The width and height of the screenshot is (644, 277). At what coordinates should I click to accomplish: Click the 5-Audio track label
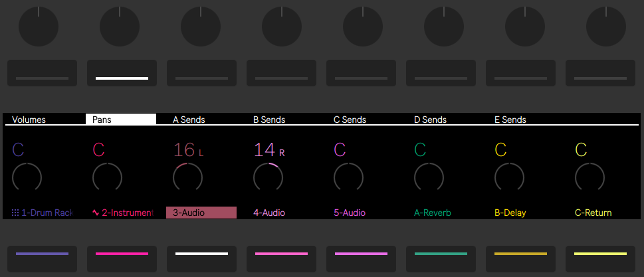point(350,213)
